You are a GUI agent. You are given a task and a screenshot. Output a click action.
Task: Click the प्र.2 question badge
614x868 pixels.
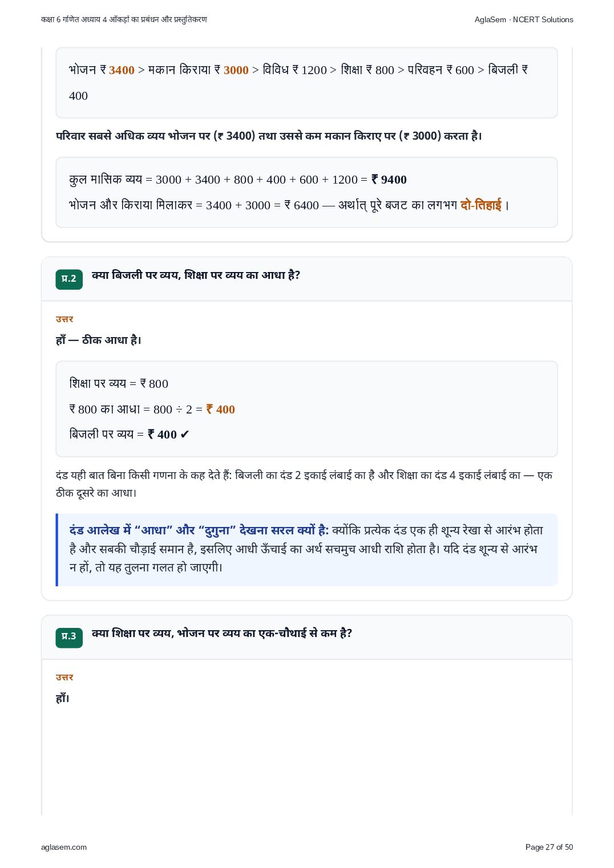(69, 279)
